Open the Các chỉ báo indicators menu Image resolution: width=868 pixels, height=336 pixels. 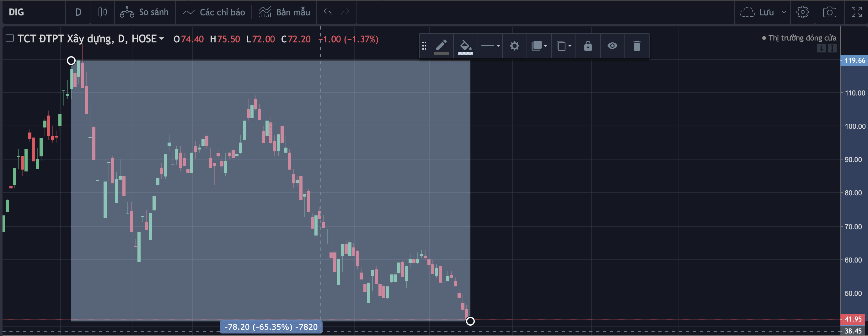tap(214, 12)
